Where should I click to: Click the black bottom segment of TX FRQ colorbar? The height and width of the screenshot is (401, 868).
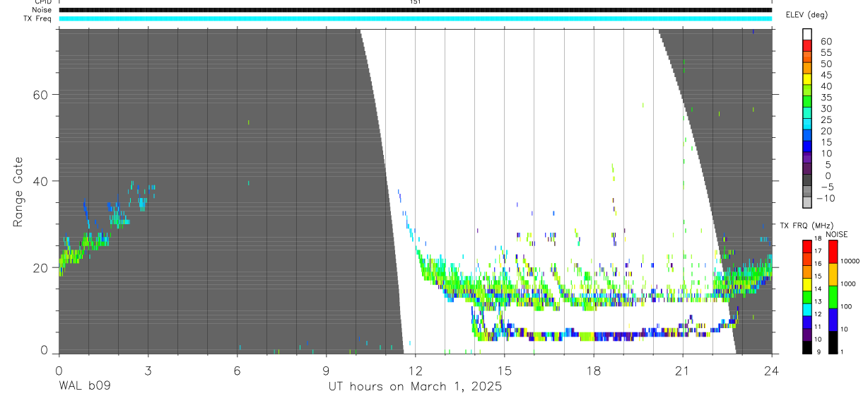[x=807, y=347]
